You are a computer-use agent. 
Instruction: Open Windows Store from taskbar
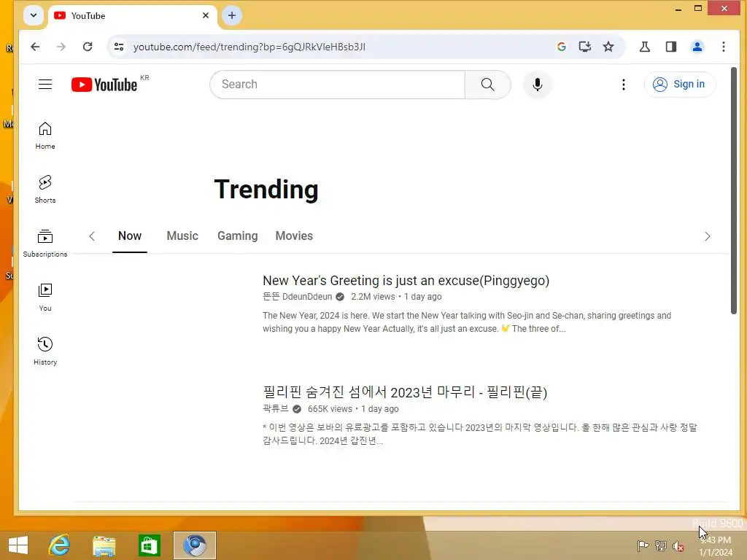pyautogui.click(x=149, y=545)
